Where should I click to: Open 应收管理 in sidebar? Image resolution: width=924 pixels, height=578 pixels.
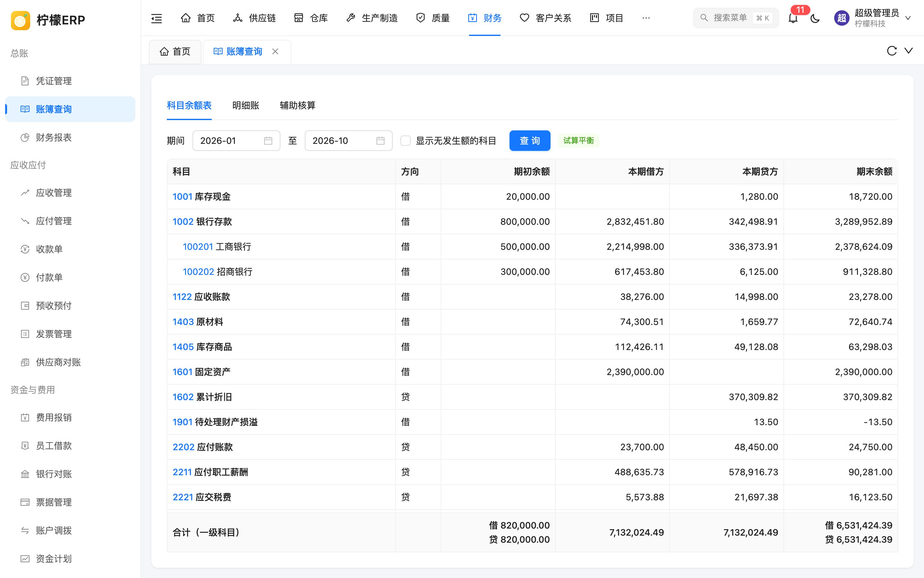pyautogui.click(x=70, y=193)
